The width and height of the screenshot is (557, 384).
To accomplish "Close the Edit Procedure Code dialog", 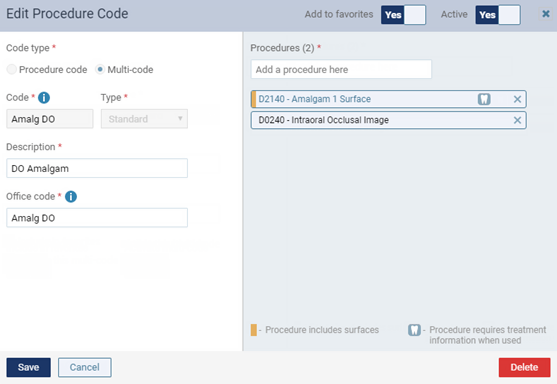I will pyautogui.click(x=546, y=14).
